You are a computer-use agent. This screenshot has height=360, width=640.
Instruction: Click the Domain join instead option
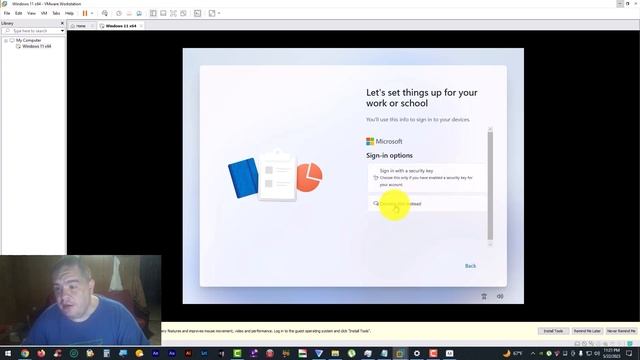click(427, 204)
